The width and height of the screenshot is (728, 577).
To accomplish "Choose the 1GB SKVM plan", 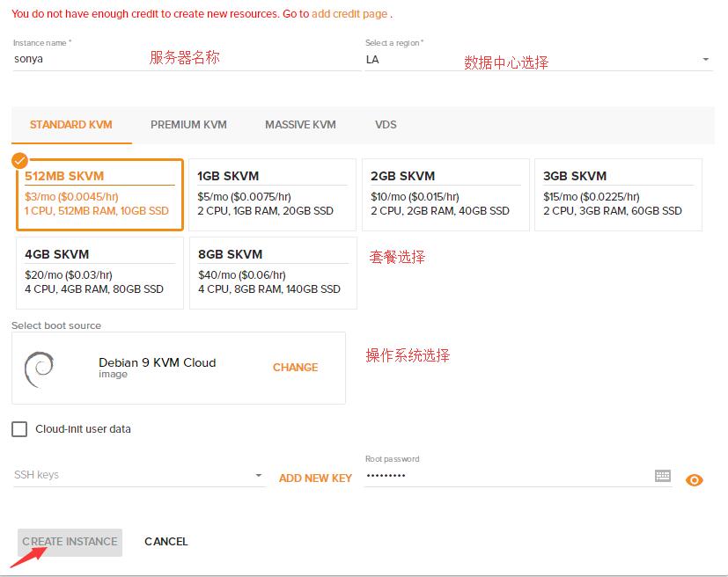I will click(x=272, y=194).
